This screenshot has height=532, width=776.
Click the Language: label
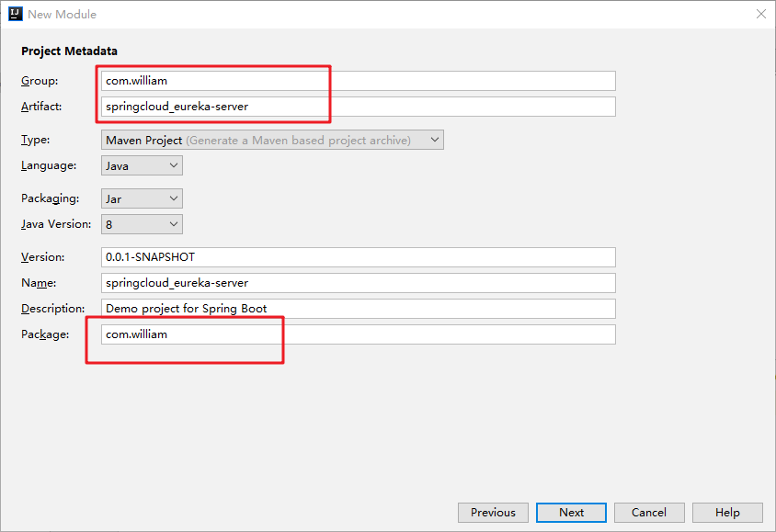(49, 165)
